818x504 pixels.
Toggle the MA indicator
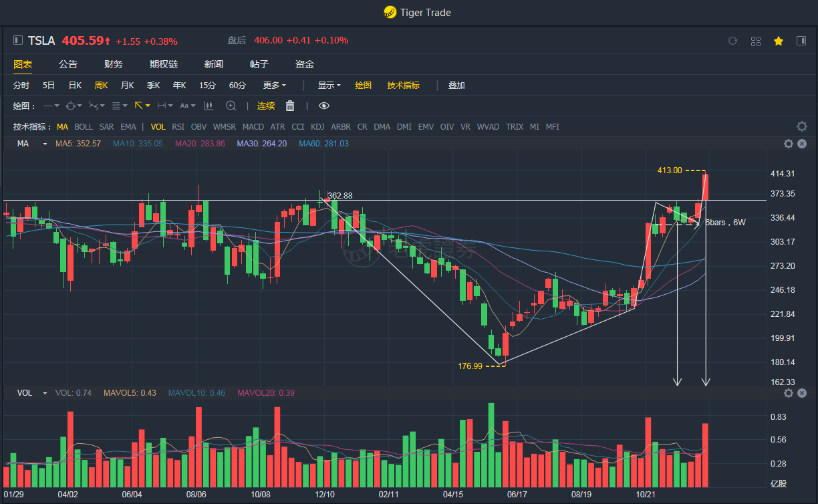(x=62, y=126)
